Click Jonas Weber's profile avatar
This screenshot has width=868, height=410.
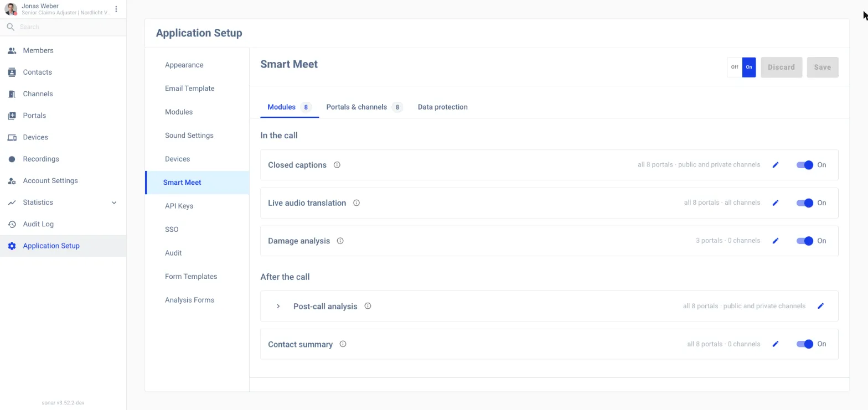tap(11, 9)
